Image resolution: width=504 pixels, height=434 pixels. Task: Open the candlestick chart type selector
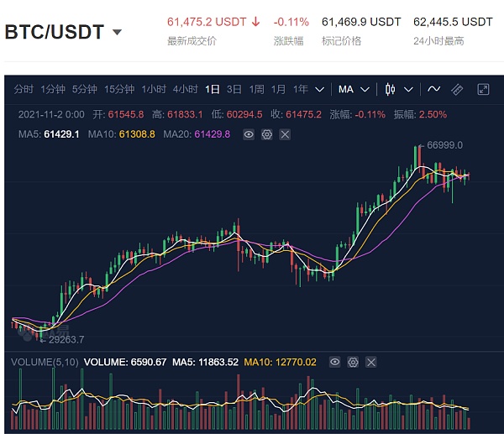pos(390,89)
